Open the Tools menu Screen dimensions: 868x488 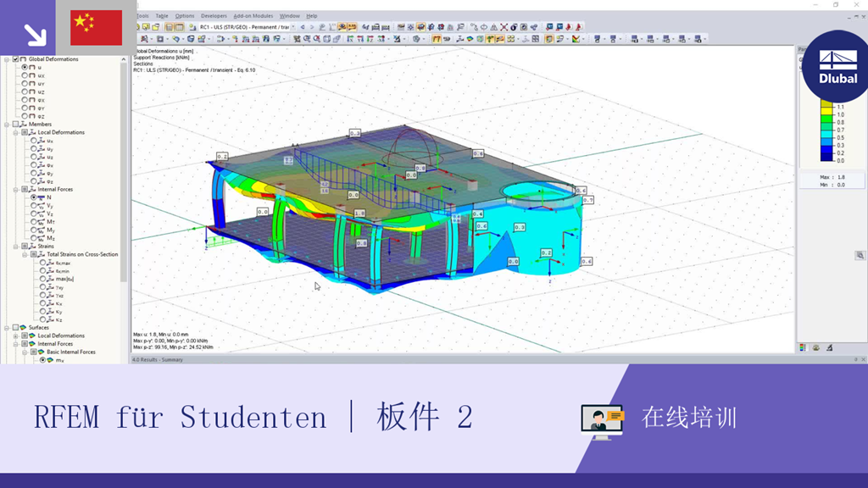(x=142, y=16)
